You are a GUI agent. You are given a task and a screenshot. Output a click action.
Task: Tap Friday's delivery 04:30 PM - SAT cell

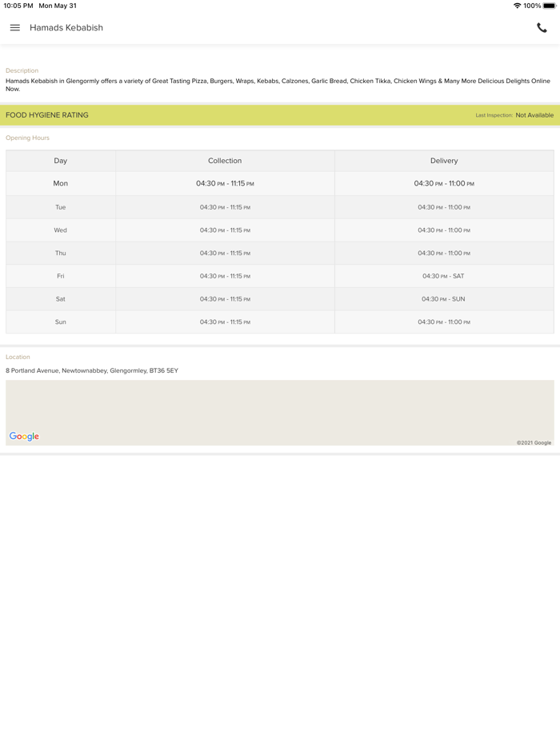tap(444, 276)
